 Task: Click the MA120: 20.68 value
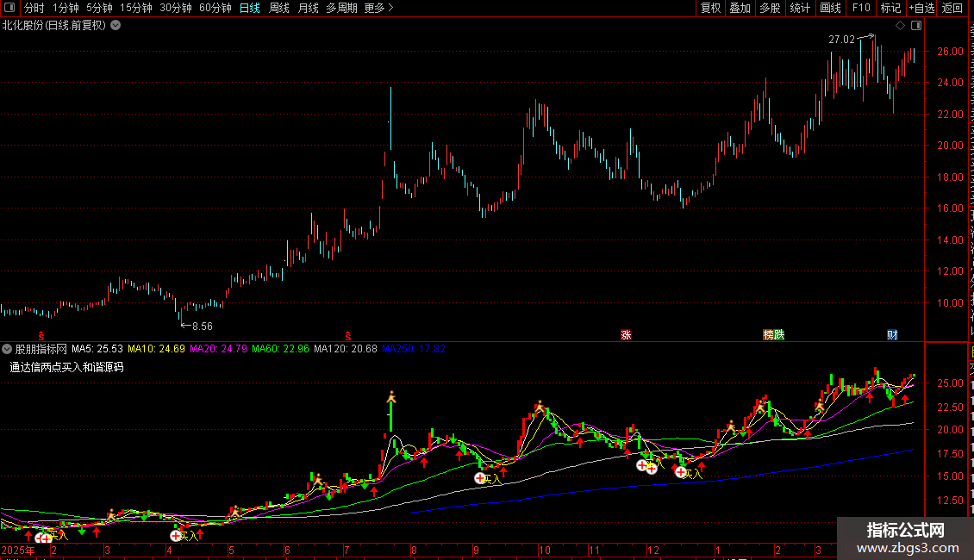(x=346, y=349)
